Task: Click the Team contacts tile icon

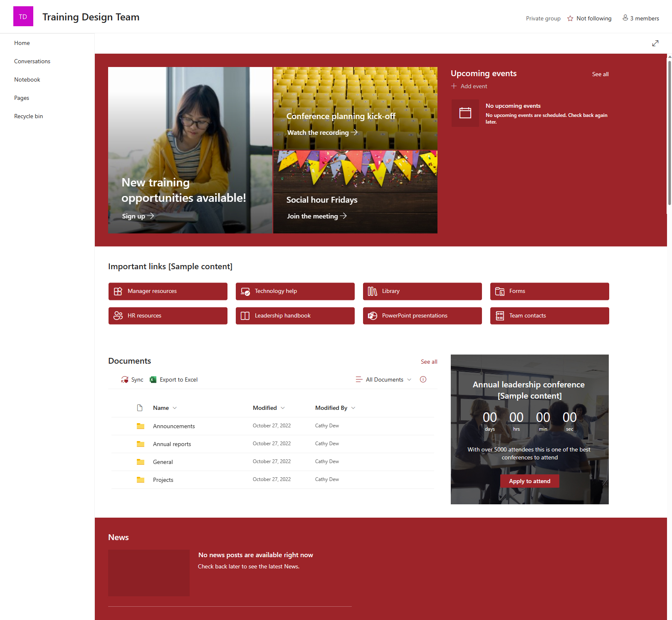Action: 499,315
